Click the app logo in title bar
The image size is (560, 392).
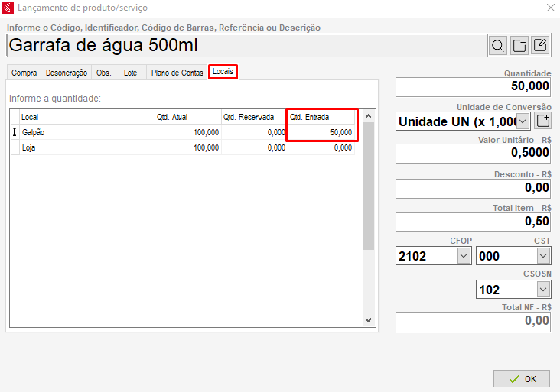point(8,8)
